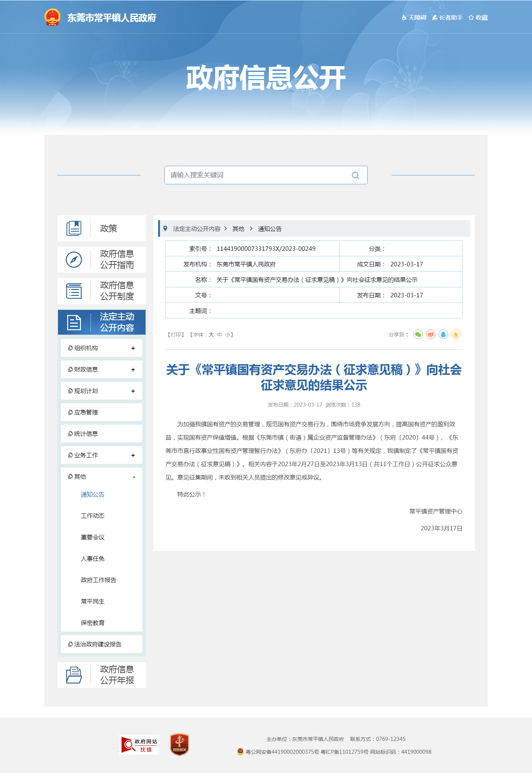Viewport: 532px width, 773px height.
Task: Select 人事任免 in the sidebar
Action: 93,559
